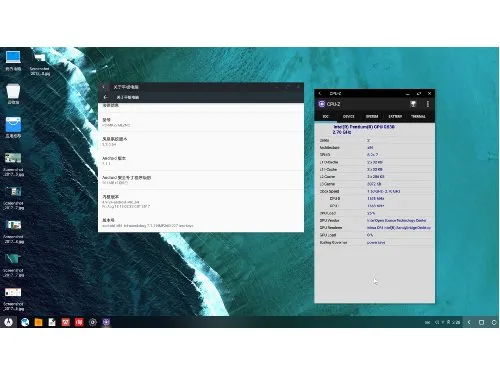Open the computer icon on desktop

click(13, 60)
